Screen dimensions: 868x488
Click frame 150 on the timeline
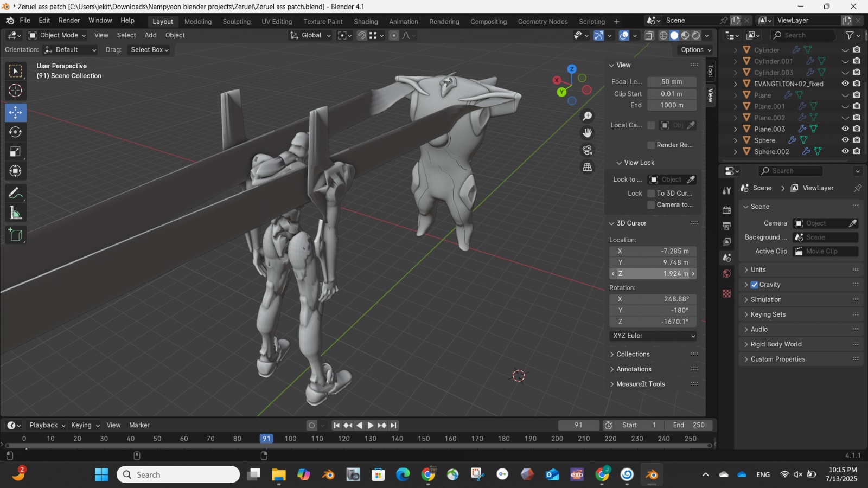pos(424,439)
